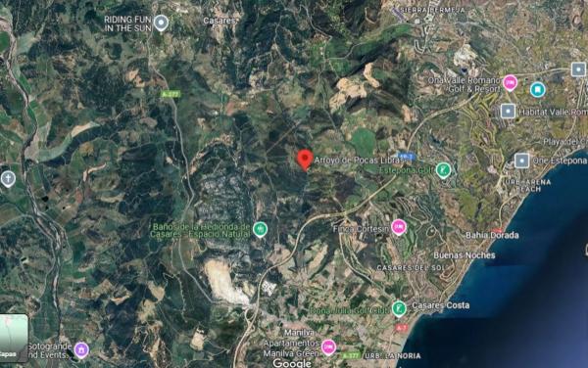Click the Buenas Noches place label

click(465, 255)
